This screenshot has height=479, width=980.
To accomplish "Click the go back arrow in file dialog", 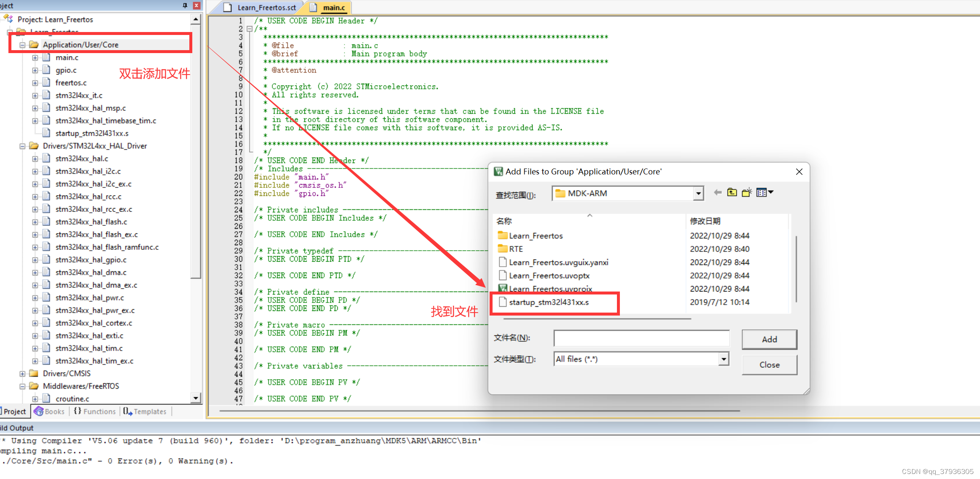I will pyautogui.click(x=717, y=193).
